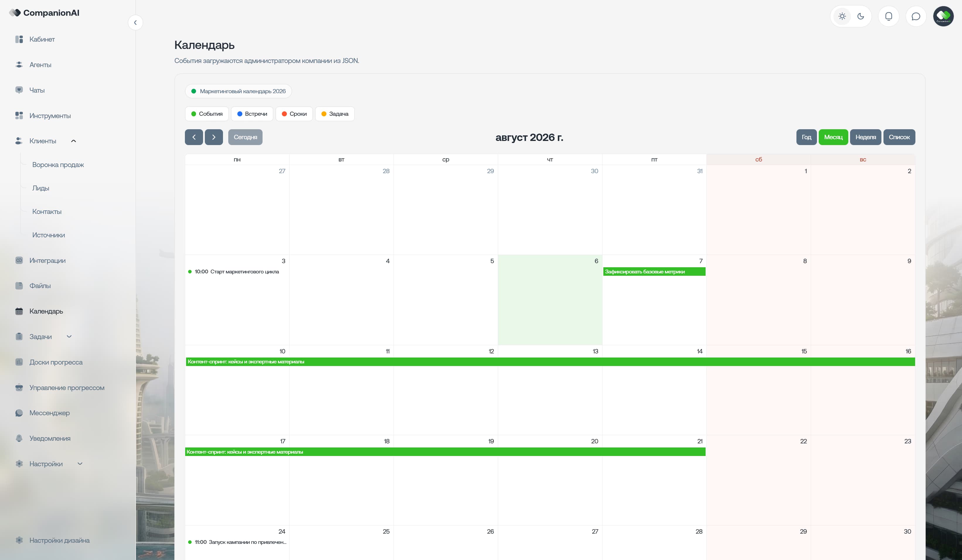Switch to Месяц view
The width and height of the screenshot is (962, 560).
[833, 137]
